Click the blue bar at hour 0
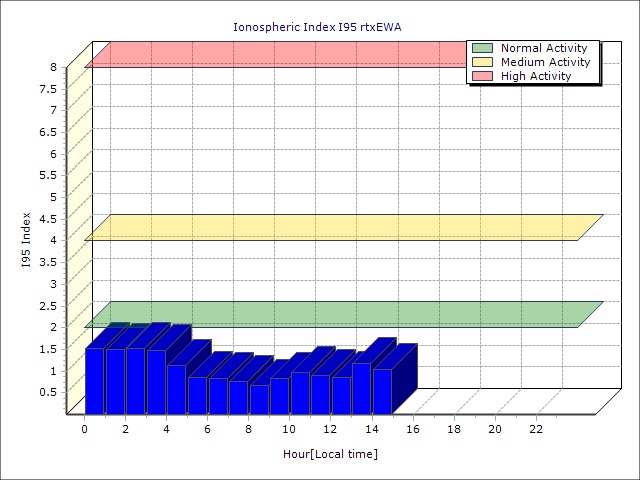The width and height of the screenshot is (640, 480). (x=94, y=381)
